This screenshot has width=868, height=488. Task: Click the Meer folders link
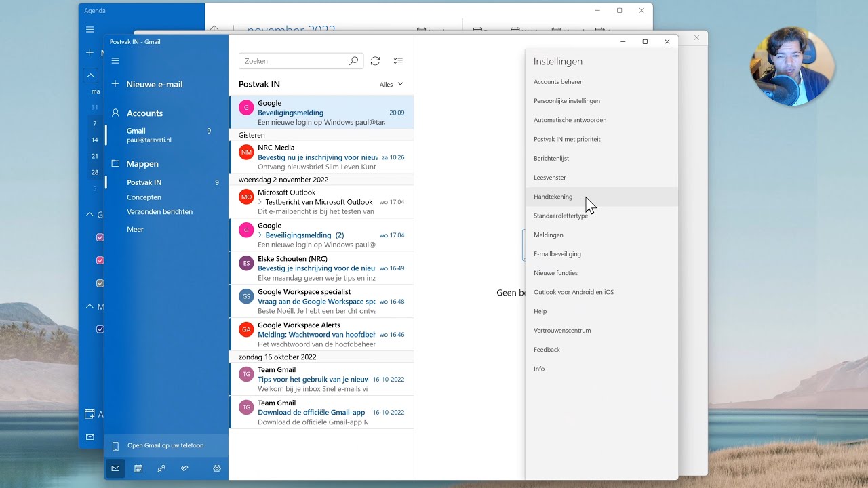tap(135, 230)
